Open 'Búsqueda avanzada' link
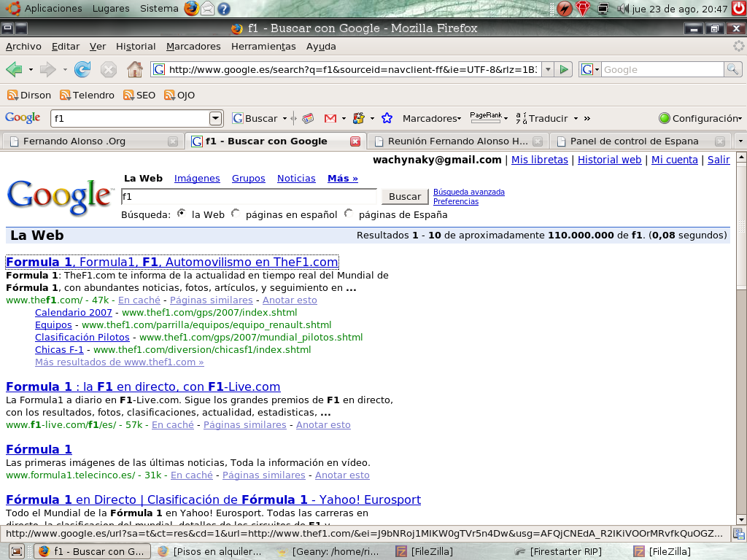 click(x=469, y=192)
